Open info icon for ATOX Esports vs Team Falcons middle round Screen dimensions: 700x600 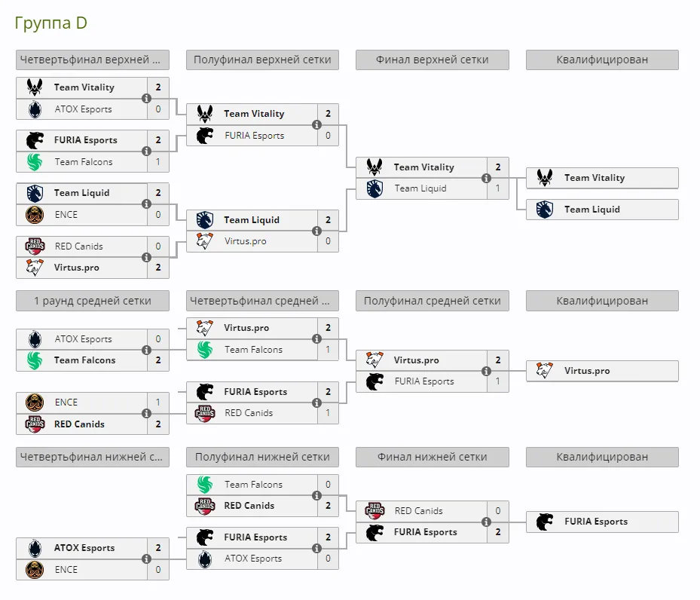tap(146, 350)
